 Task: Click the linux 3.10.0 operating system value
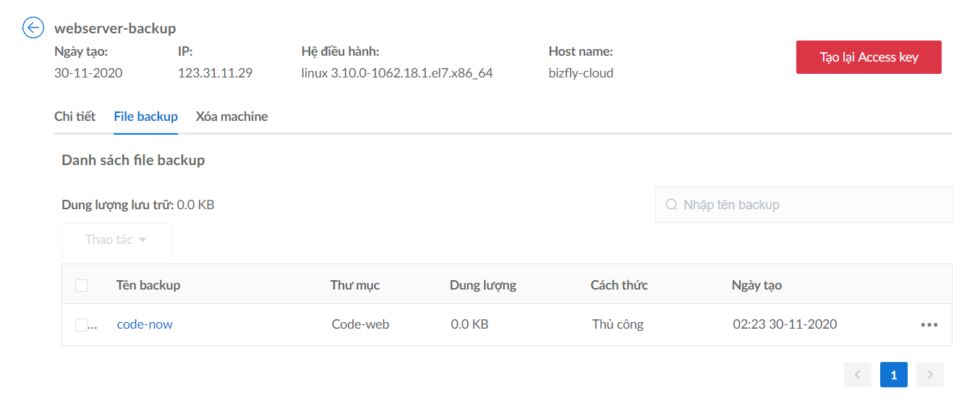[397, 73]
